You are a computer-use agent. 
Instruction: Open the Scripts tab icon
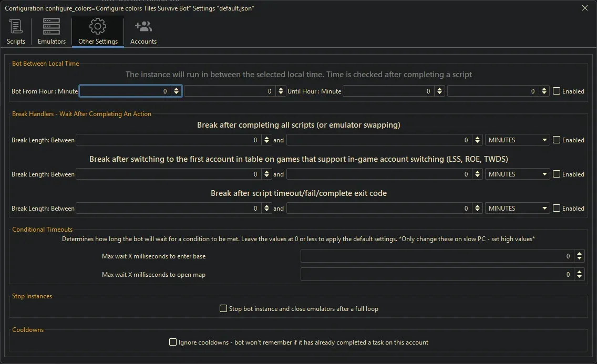click(x=16, y=27)
